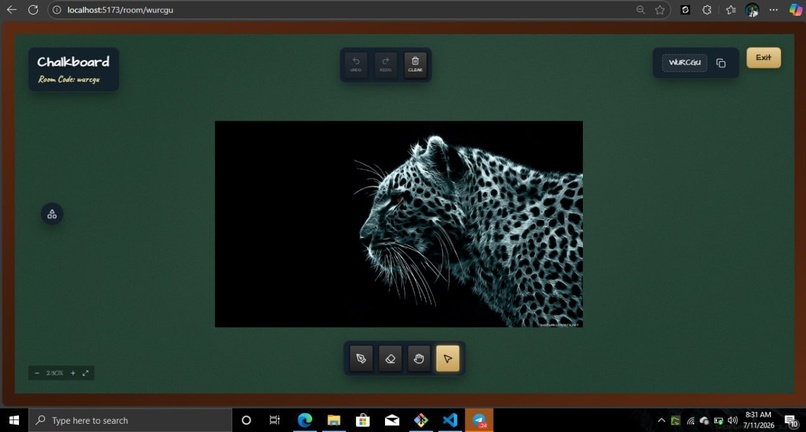Open the Favorites list
Image resolution: width=806 pixels, height=432 pixels.
point(730,10)
